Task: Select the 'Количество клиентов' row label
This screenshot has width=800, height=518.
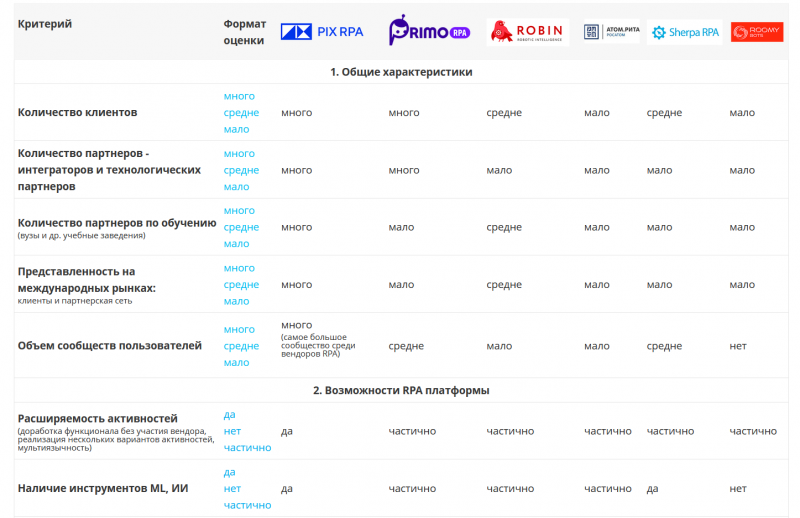Action: pyautogui.click(x=78, y=112)
